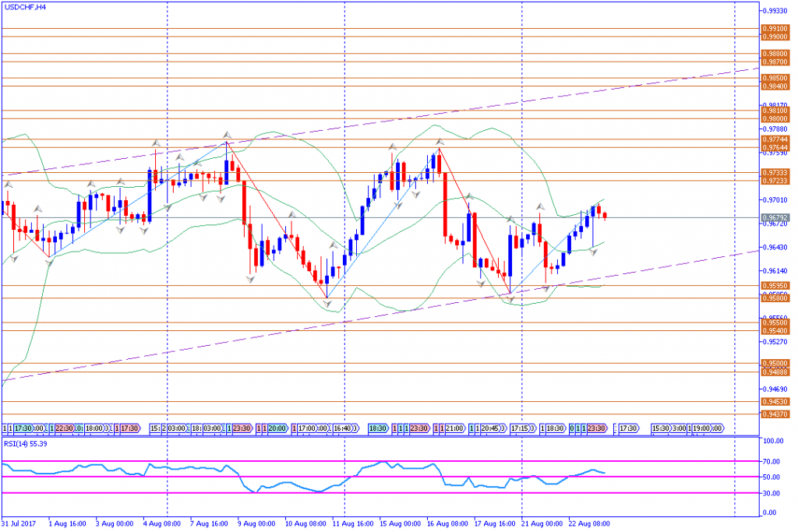Click the 0.97744 price level tag
Viewport: 798px width, 532px height.
(773, 139)
